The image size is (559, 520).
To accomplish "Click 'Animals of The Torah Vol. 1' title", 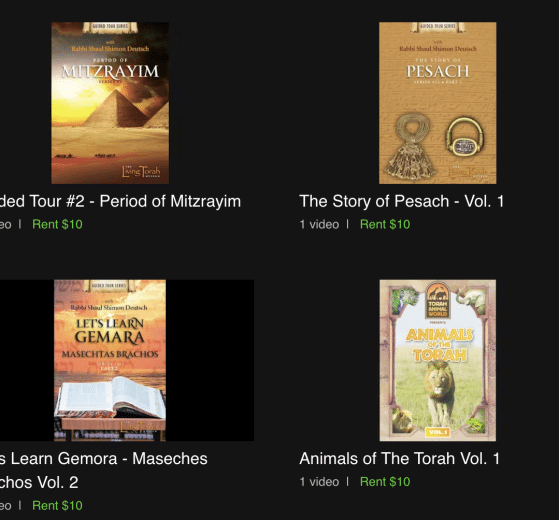I will [x=399, y=458].
